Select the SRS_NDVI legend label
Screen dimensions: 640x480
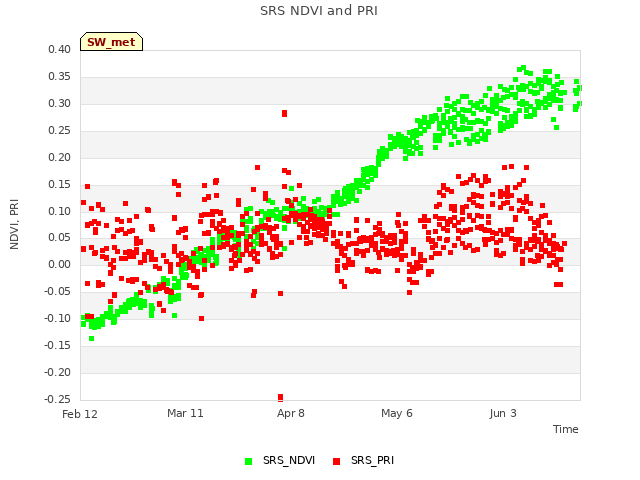pos(289,460)
